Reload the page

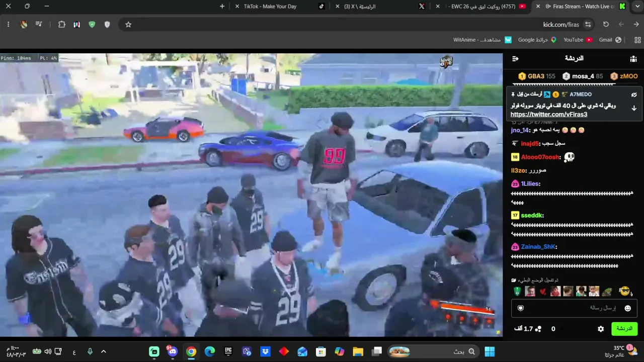(x=606, y=24)
